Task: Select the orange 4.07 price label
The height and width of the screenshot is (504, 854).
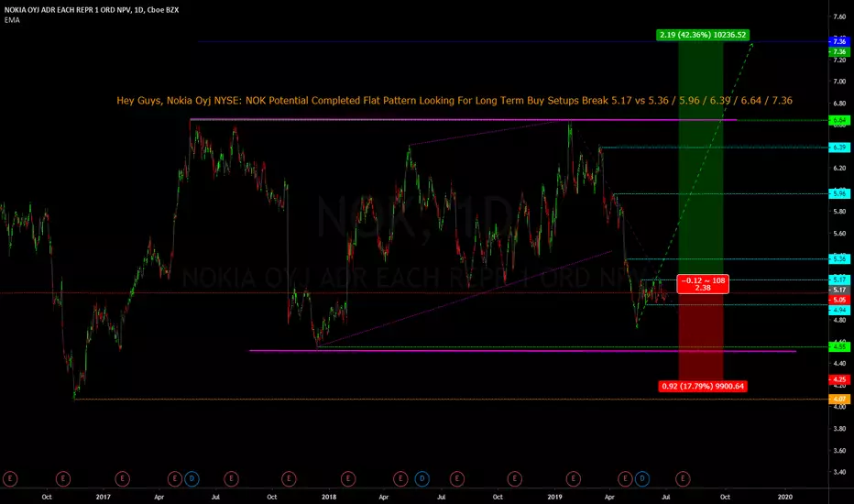Action: pyautogui.click(x=838, y=400)
